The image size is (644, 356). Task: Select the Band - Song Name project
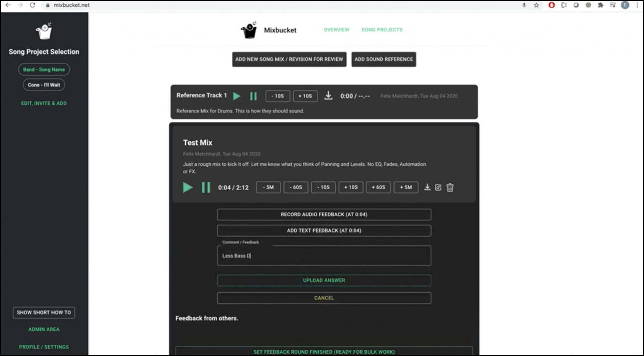(44, 70)
